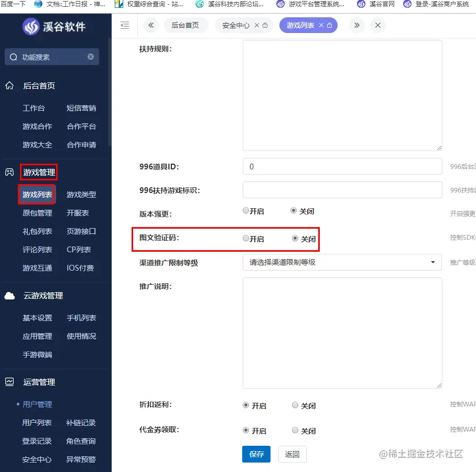Open 评论列表 in the sidebar
This screenshot has width=476, height=472.
[x=37, y=250]
